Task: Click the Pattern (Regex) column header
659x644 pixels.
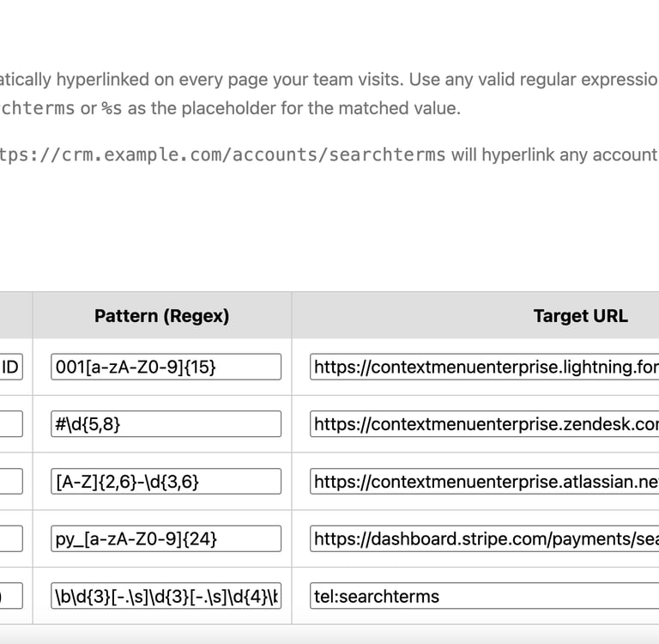Action: [161, 316]
